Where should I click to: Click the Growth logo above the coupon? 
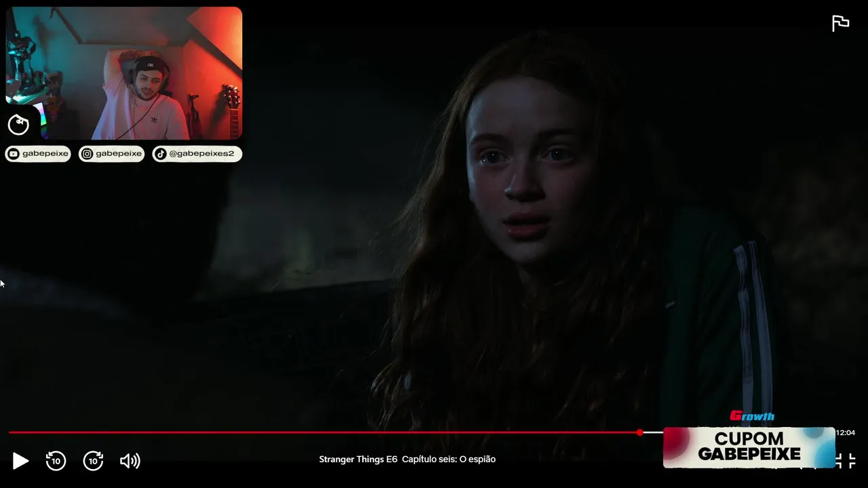(x=752, y=416)
